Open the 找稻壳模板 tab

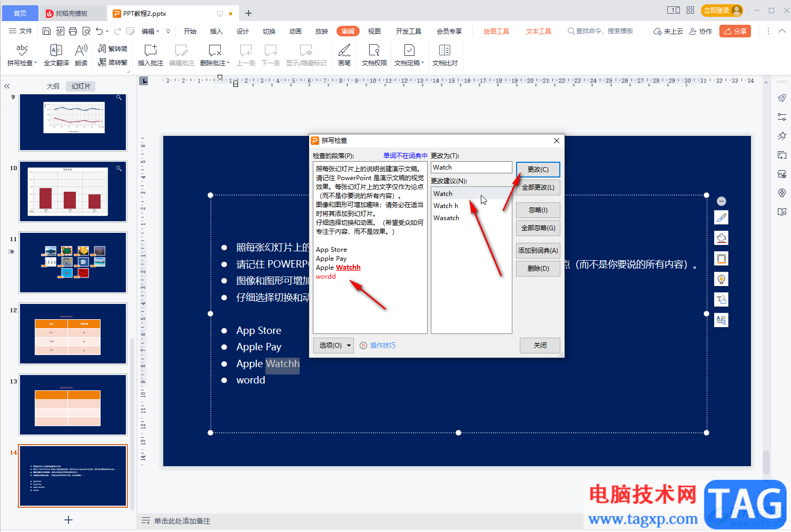(72, 13)
